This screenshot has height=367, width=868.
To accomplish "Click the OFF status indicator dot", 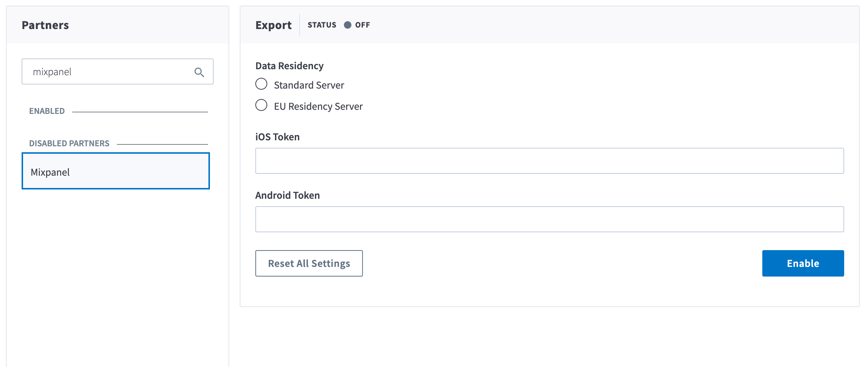I will 348,25.
